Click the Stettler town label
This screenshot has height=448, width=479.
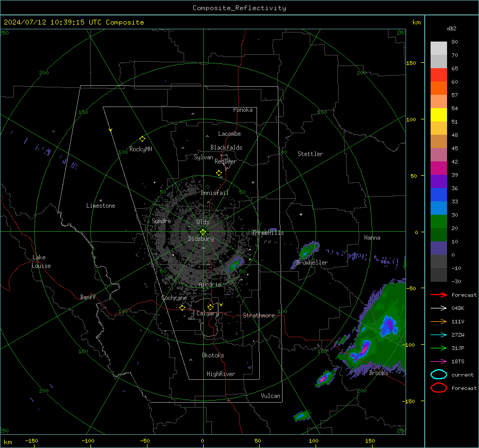(310, 154)
